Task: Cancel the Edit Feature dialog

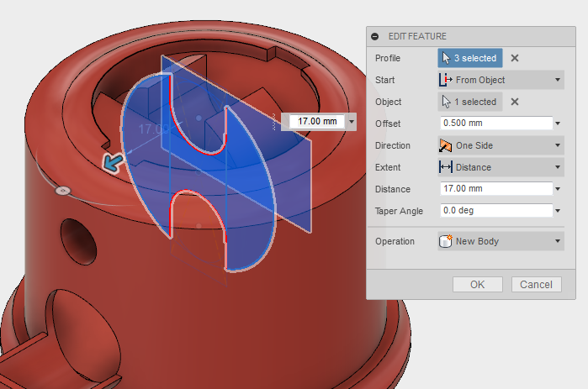Action: (x=536, y=285)
